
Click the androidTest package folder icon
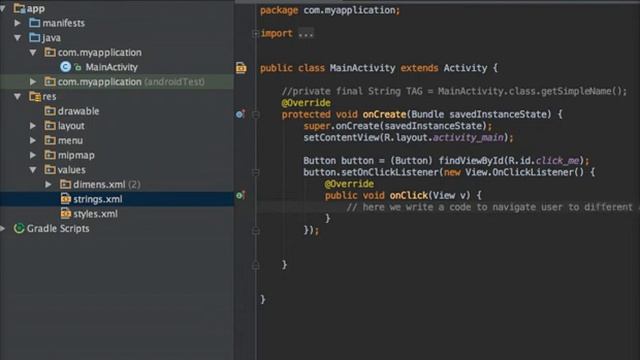pos(50,82)
